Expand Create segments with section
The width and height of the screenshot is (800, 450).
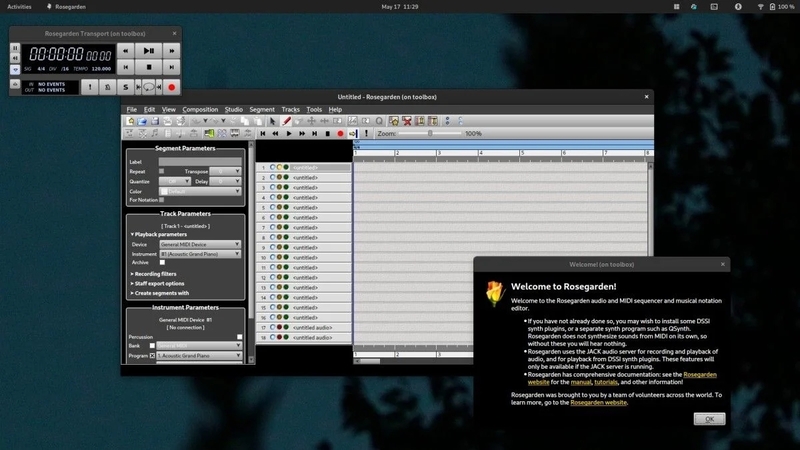pyautogui.click(x=160, y=293)
